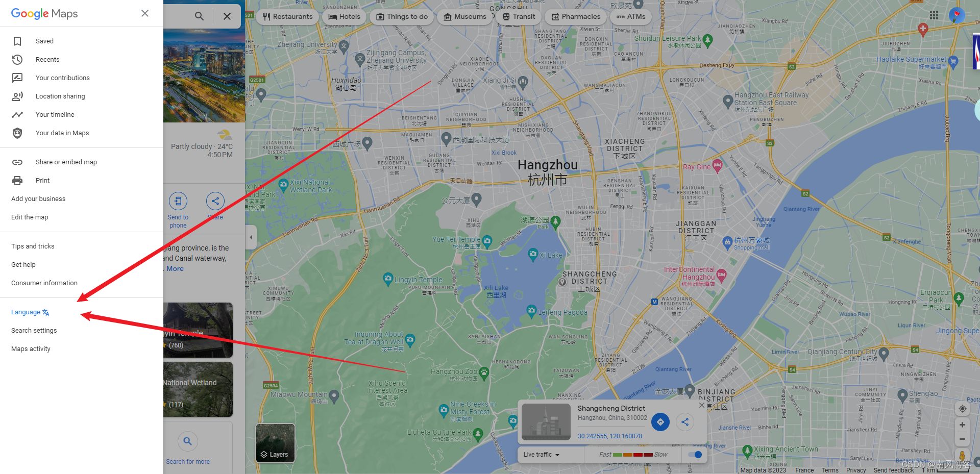This screenshot has height=474, width=980.
Task: Click Privacy footer link
Action: coord(856,470)
